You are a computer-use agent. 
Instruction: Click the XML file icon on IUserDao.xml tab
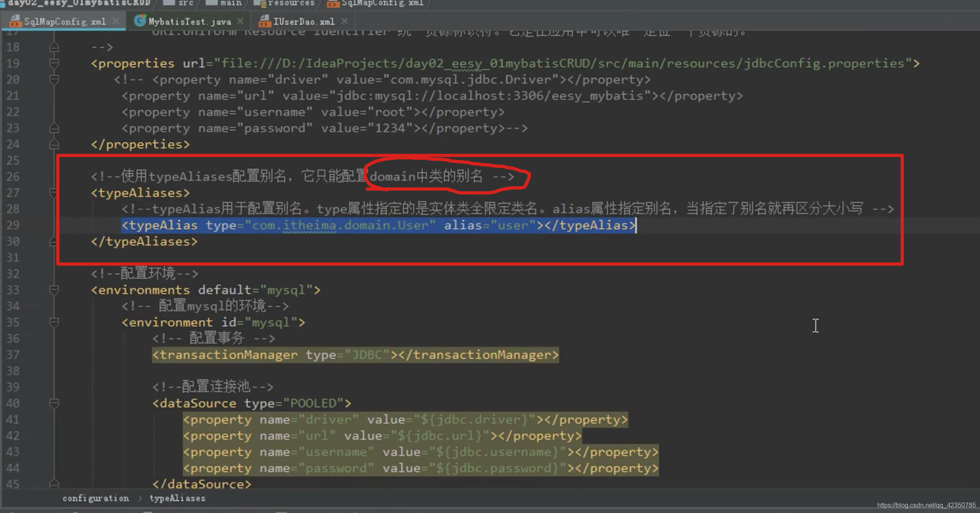click(264, 21)
